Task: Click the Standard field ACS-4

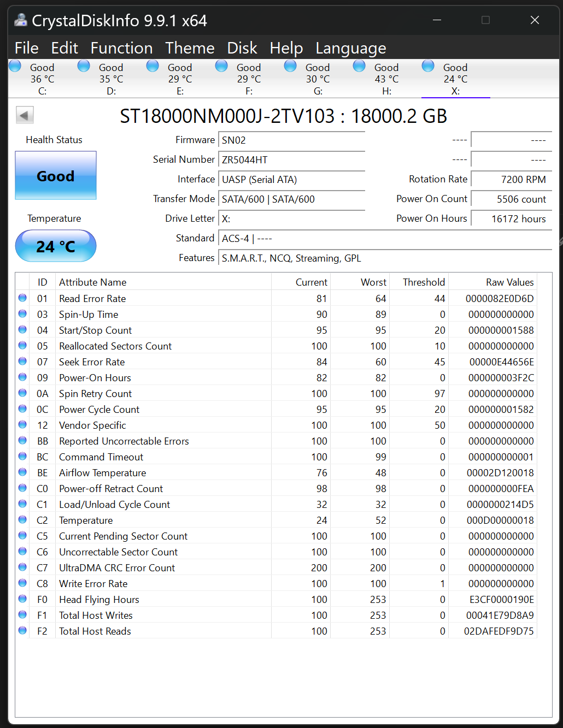Action: coord(385,239)
